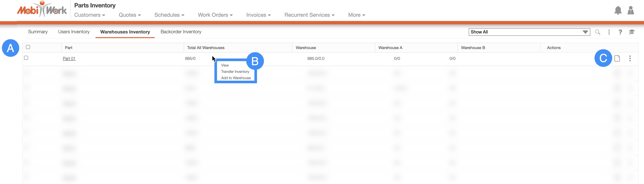
Task: Open the Part 01 link
Action: click(69, 58)
